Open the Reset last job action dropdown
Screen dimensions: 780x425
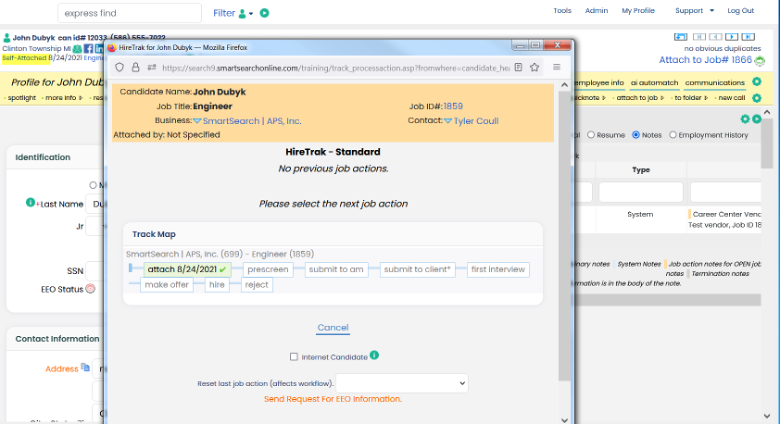[x=401, y=383]
